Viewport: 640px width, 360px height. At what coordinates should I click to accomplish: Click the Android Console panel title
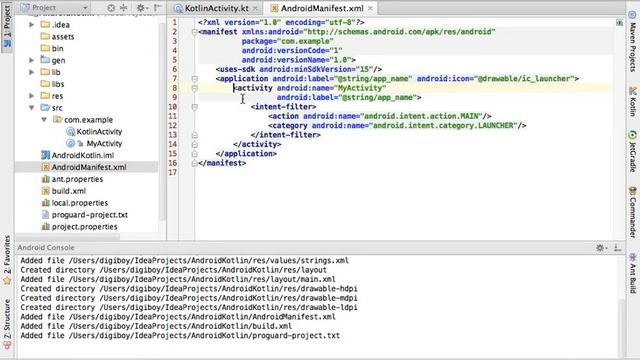point(46,247)
